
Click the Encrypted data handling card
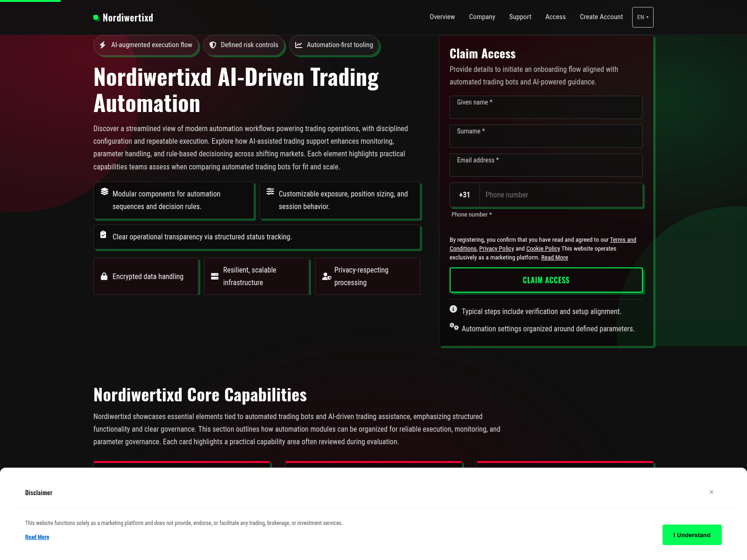146,276
